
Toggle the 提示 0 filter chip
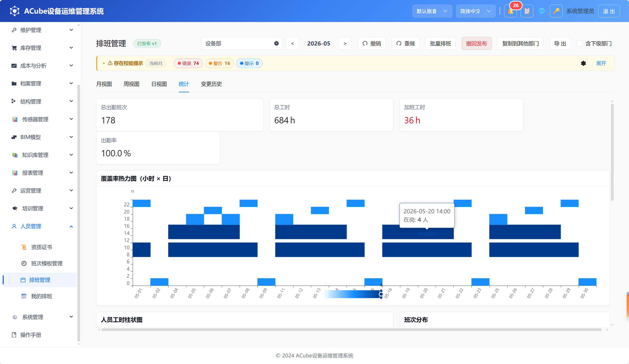coord(249,63)
